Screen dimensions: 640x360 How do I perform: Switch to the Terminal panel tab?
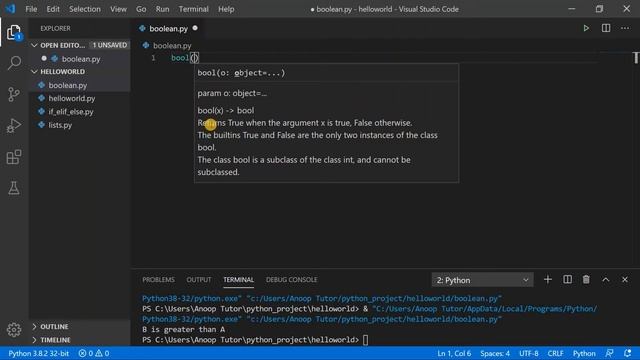point(238,280)
